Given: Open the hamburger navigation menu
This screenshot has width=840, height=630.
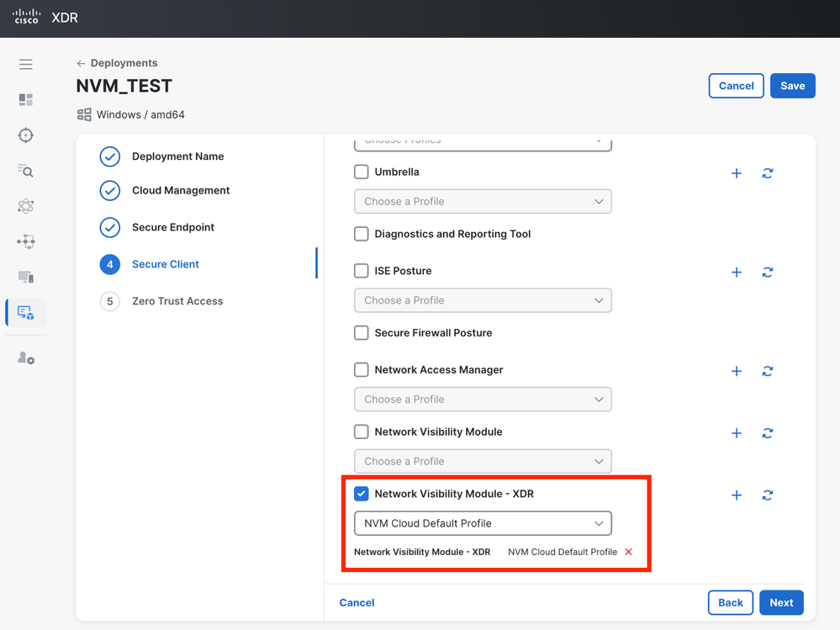Looking at the screenshot, I should click(26, 64).
